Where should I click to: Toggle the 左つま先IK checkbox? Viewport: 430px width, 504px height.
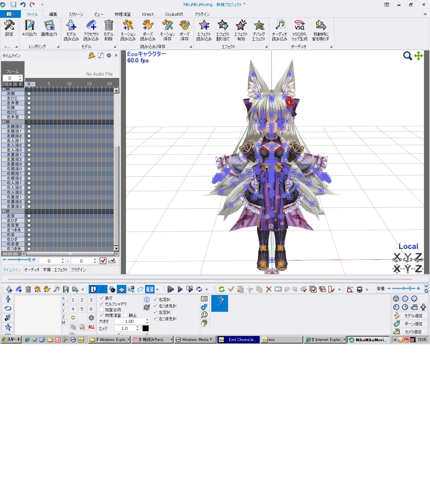pyautogui.click(x=155, y=319)
